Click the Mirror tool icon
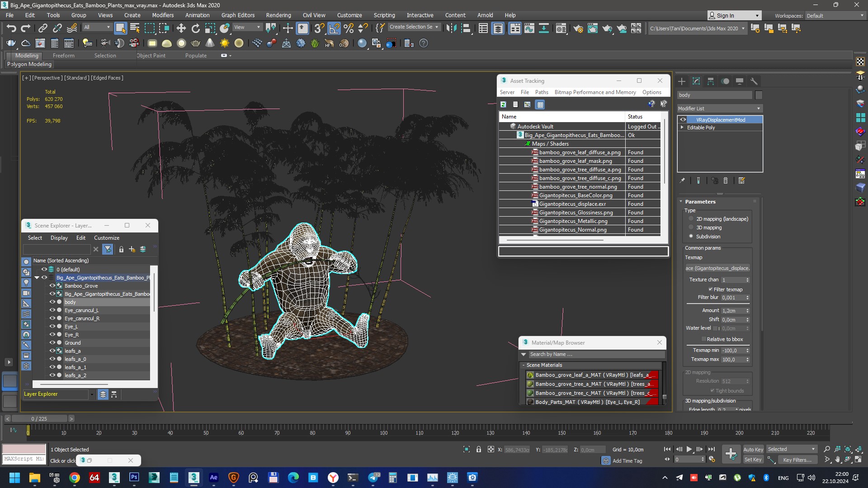The image size is (868, 488). click(451, 28)
